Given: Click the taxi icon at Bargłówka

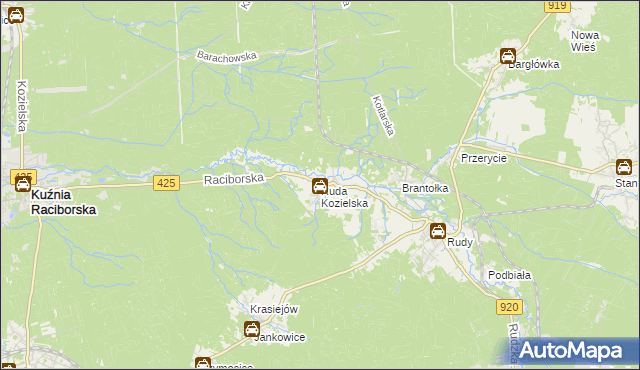Looking at the screenshot, I should point(508,56).
